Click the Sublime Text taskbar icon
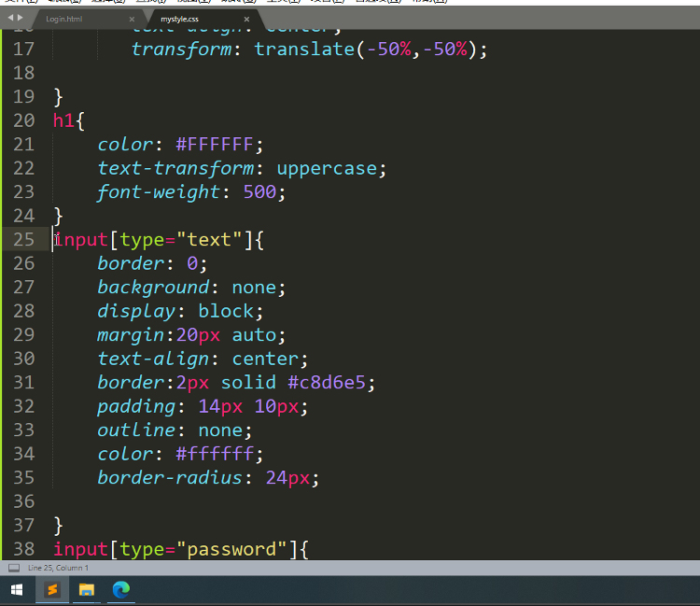This screenshot has width=700, height=606. click(x=52, y=589)
